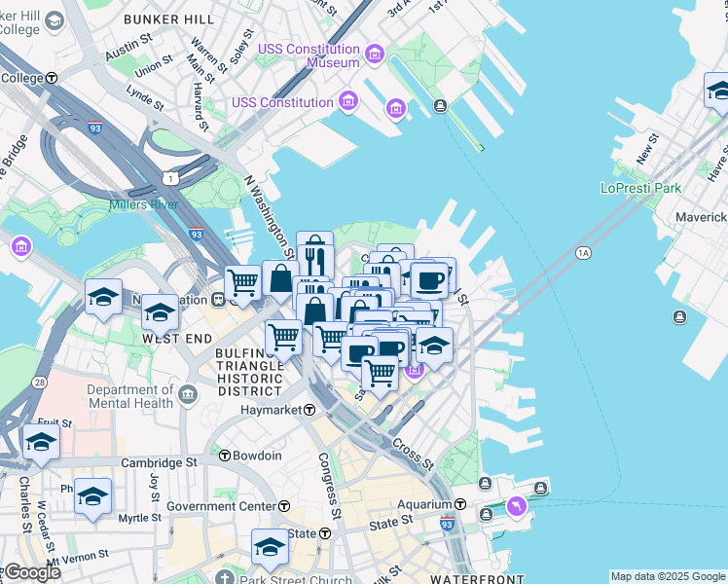728x584 pixels.
Task: Click the Park Street Church icon
Action: coord(225,578)
